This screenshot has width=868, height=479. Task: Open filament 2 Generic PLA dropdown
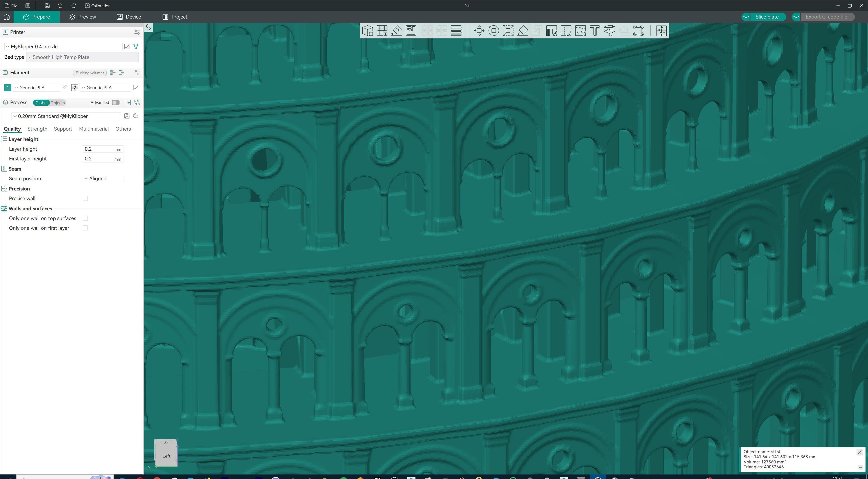pyautogui.click(x=106, y=88)
